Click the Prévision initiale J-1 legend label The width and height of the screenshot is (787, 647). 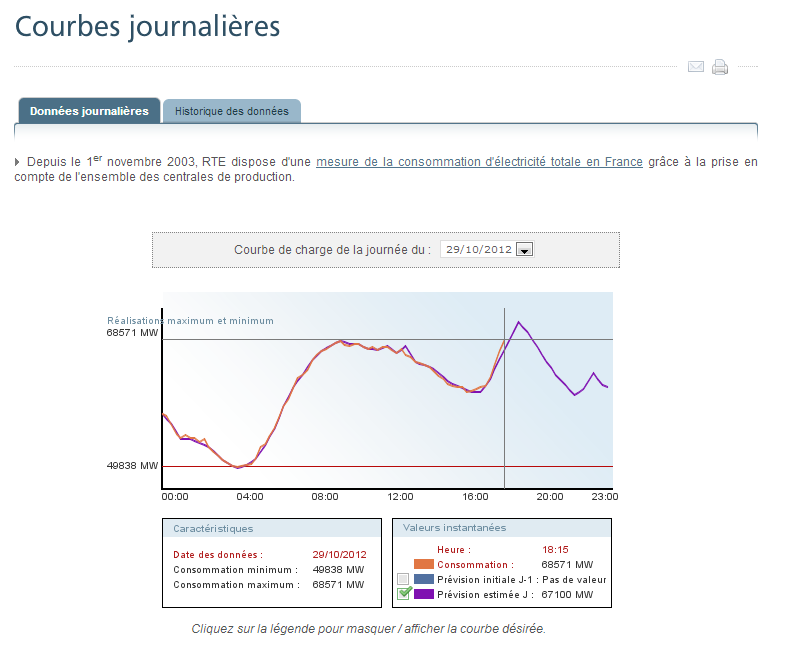click(488, 579)
